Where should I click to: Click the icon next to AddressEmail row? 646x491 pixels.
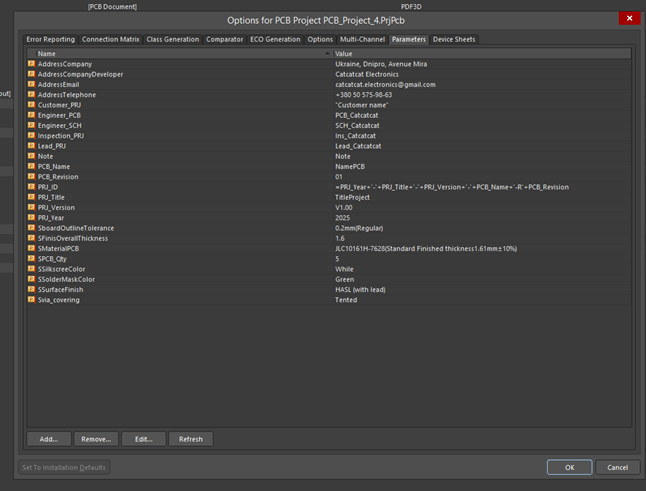pos(31,85)
